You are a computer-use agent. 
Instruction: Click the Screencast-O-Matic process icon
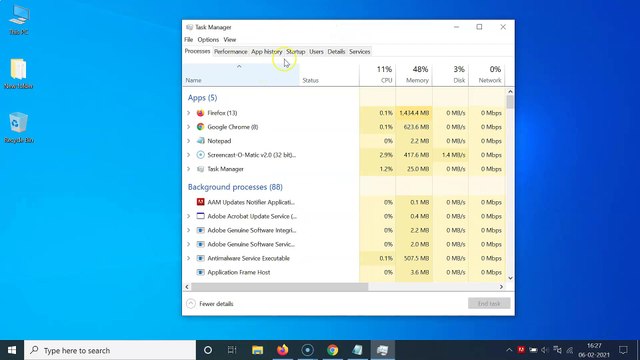200,155
